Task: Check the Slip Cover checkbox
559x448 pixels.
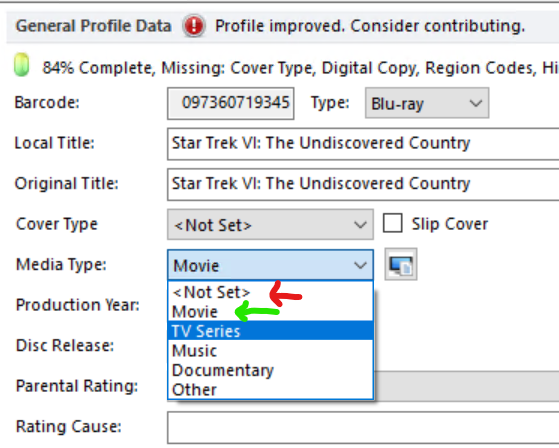Action: pyautogui.click(x=393, y=223)
